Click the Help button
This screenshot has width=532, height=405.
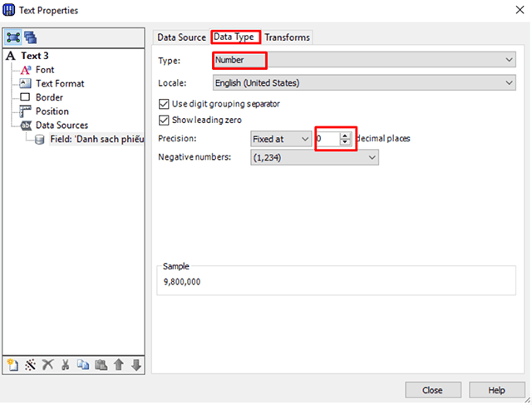(x=496, y=390)
